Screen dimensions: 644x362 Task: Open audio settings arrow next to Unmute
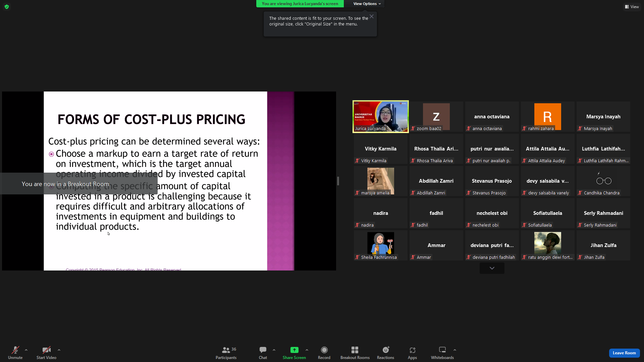point(26,350)
